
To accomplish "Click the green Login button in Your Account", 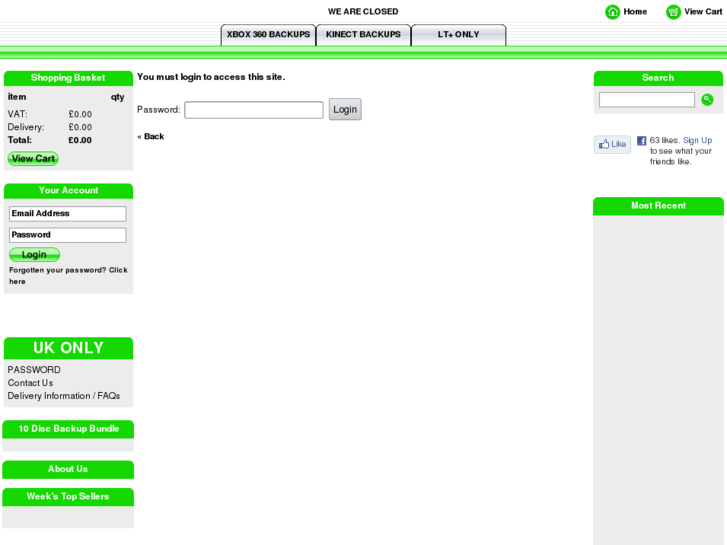I will [x=34, y=255].
